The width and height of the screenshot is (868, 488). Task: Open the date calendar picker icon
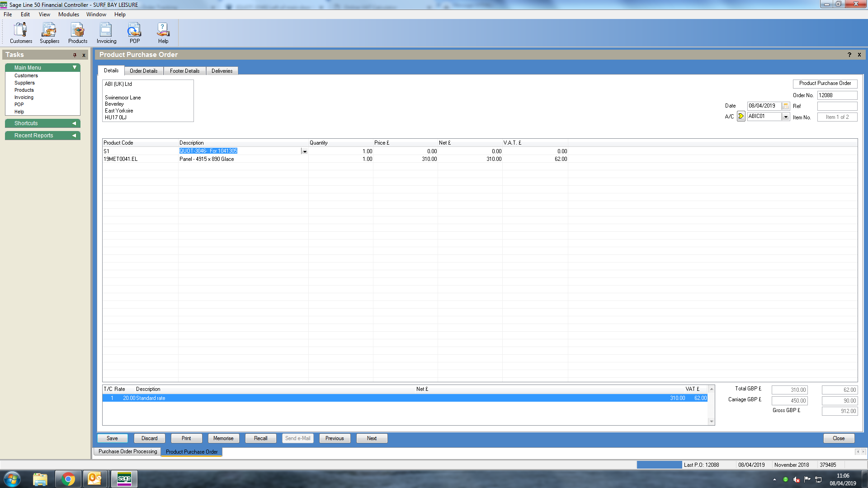(x=786, y=106)
